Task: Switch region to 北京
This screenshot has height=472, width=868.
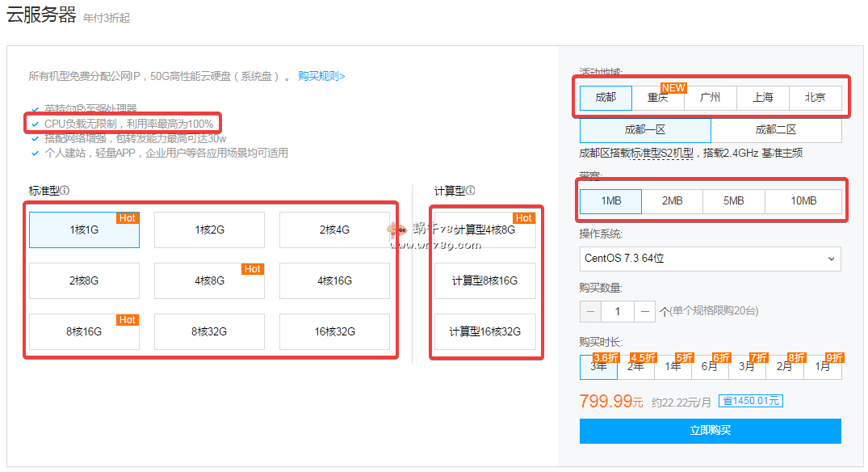Action: pyautogui.click(x=815, y=98)
